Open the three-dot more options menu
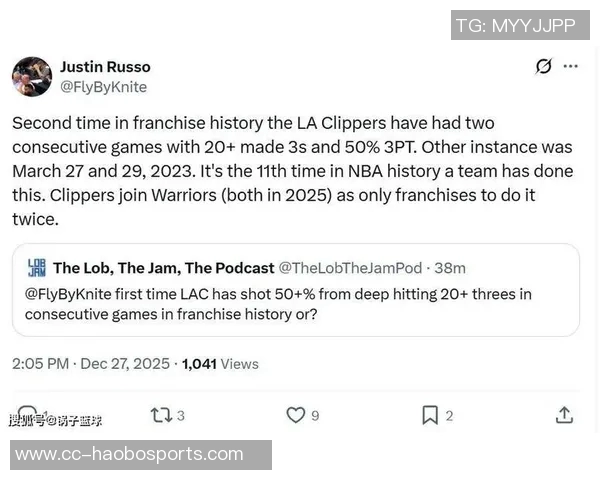600x480 pixels. [x=571, y=66]
